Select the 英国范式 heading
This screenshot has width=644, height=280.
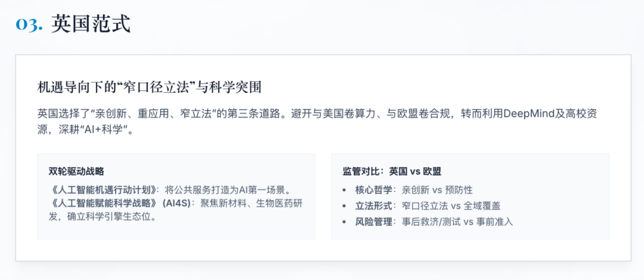click(x=91, y=24)
